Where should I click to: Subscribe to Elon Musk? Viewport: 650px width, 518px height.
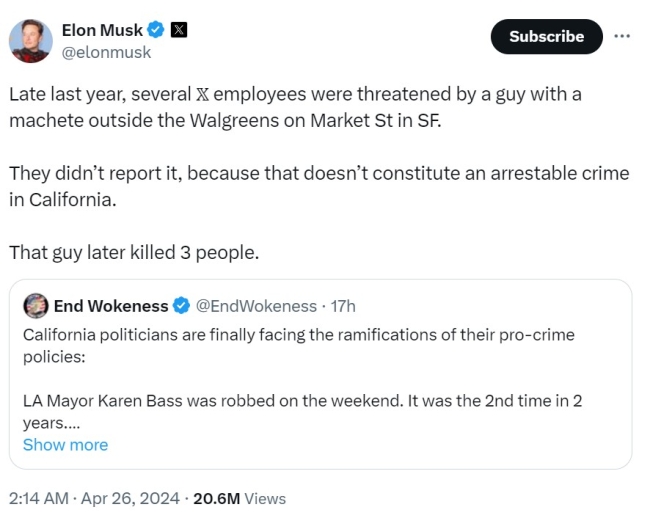pyautogui.click(x=546, y=36)
